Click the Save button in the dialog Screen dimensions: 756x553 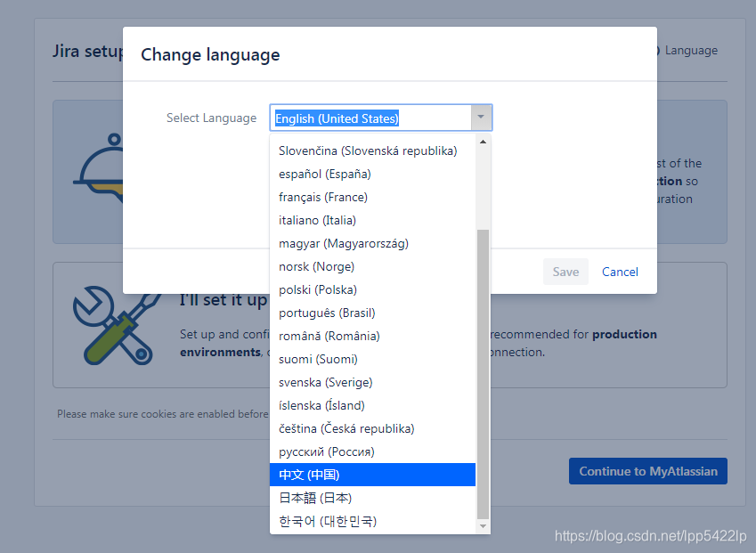[x=565, y=272]
